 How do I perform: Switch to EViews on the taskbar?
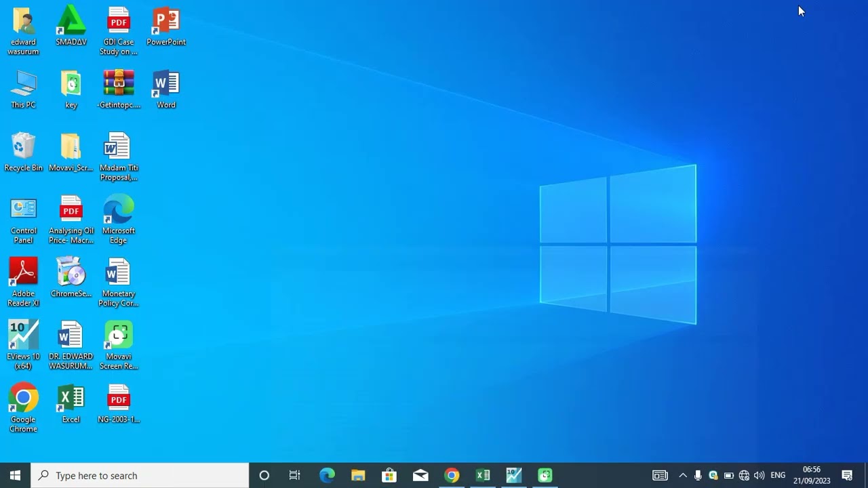(x=514, y=476)
